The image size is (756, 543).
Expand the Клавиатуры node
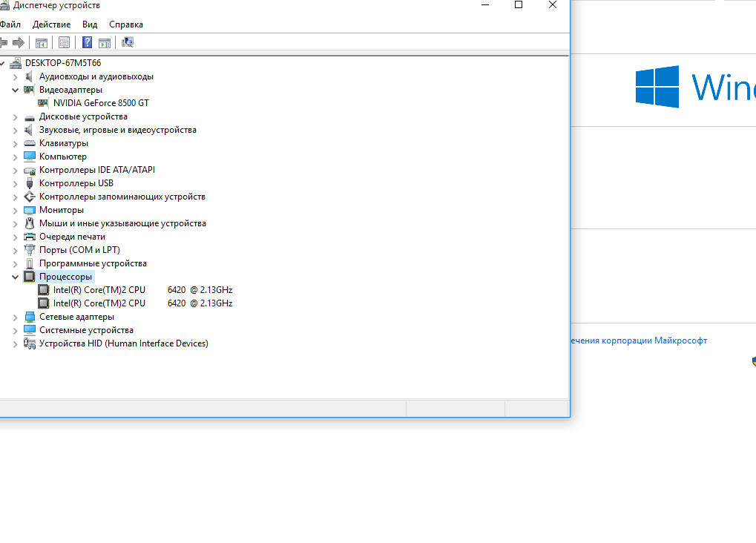(x=15, y=144)
